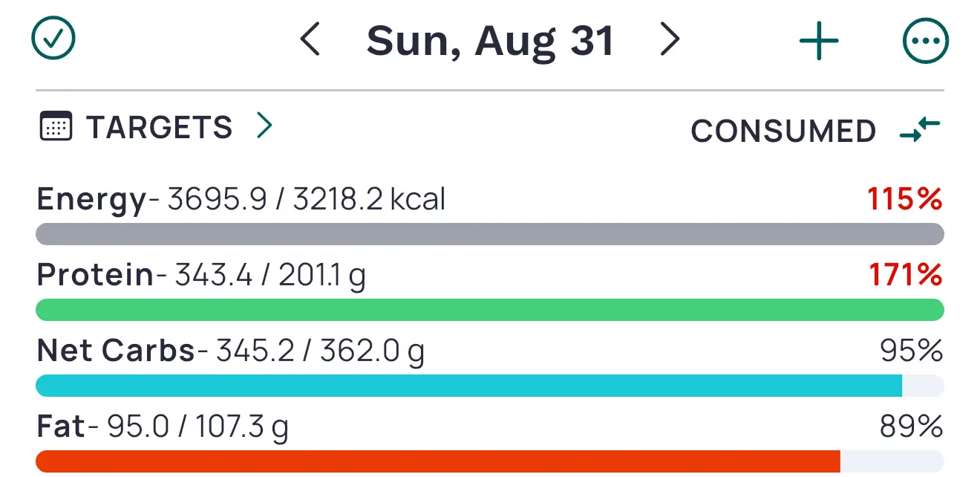Screen dimensions: 980x477
Task: Tap the plus icon to add entry
Action: point(818,40)
